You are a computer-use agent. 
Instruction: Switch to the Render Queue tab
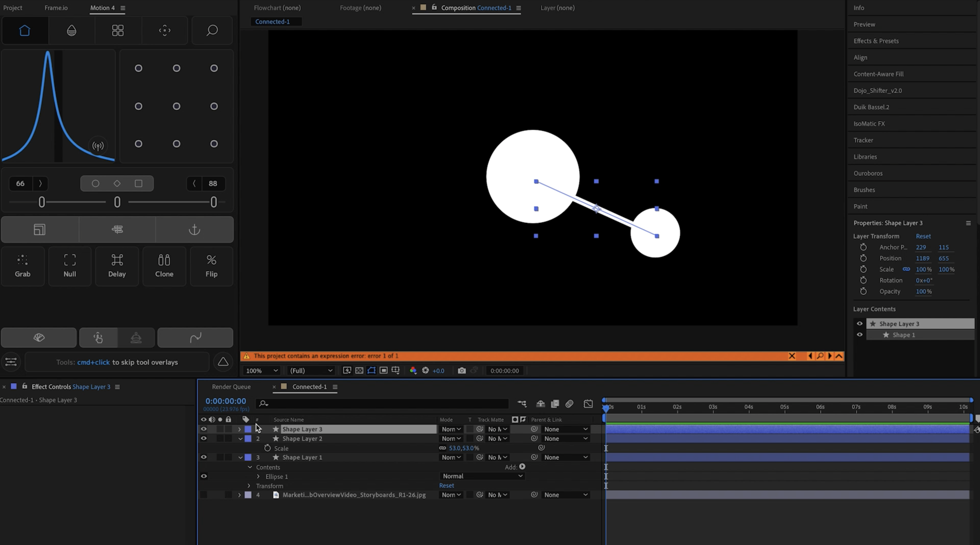(231, 387)
